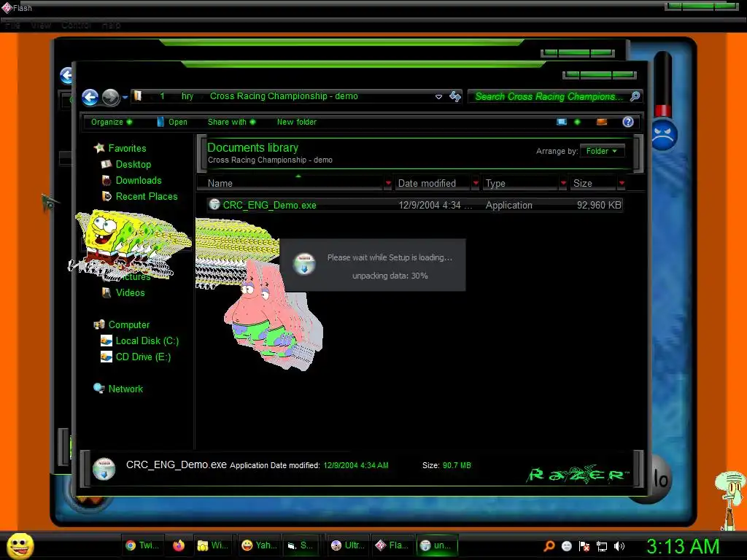Change view using the view icon
Viewport: 747px width, 560px height.
tap(562, 122)
